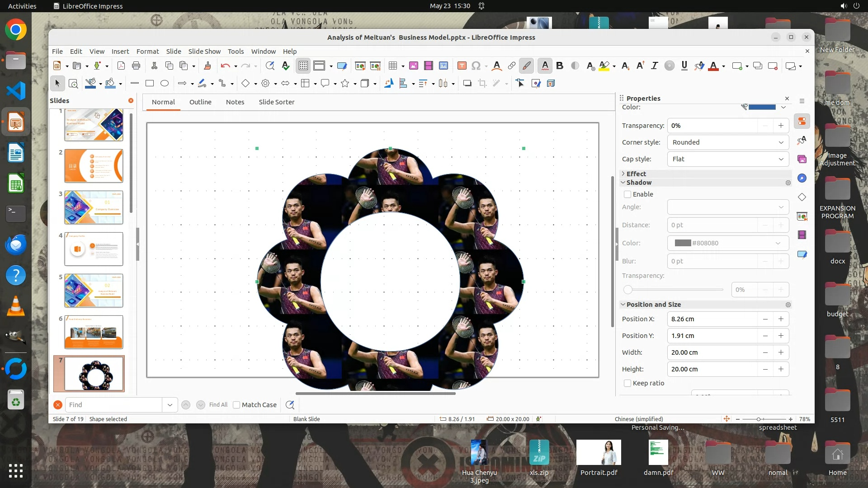Viewport: 868px width, 488px height.
Task: Switch to the Slide Sorter tab
Action: click(x=276, y=102)
